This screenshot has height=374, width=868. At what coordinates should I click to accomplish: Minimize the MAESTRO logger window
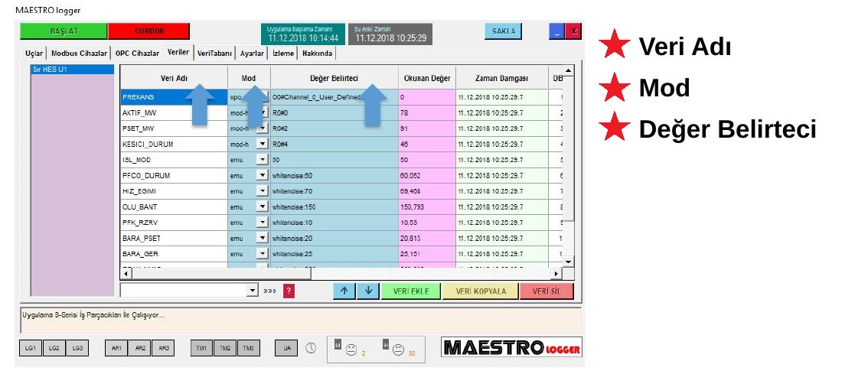pyautogui.click(x=556, y=31)
